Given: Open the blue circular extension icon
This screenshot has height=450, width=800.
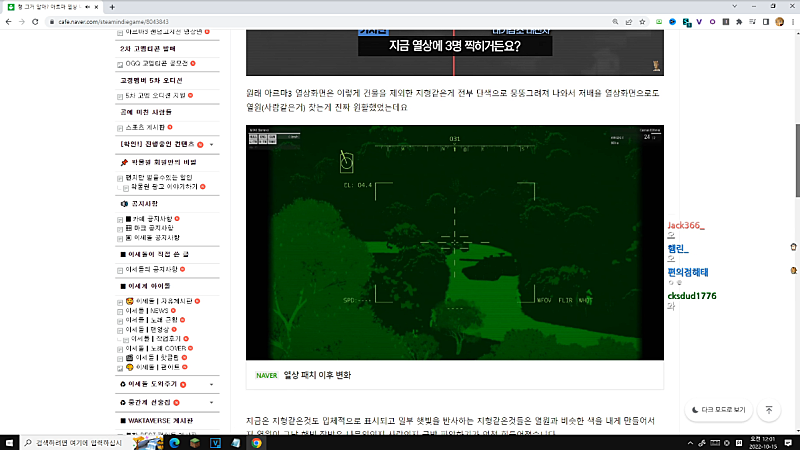Looking at the screenshot, I should pyautogui.click(x=672, y=22).
